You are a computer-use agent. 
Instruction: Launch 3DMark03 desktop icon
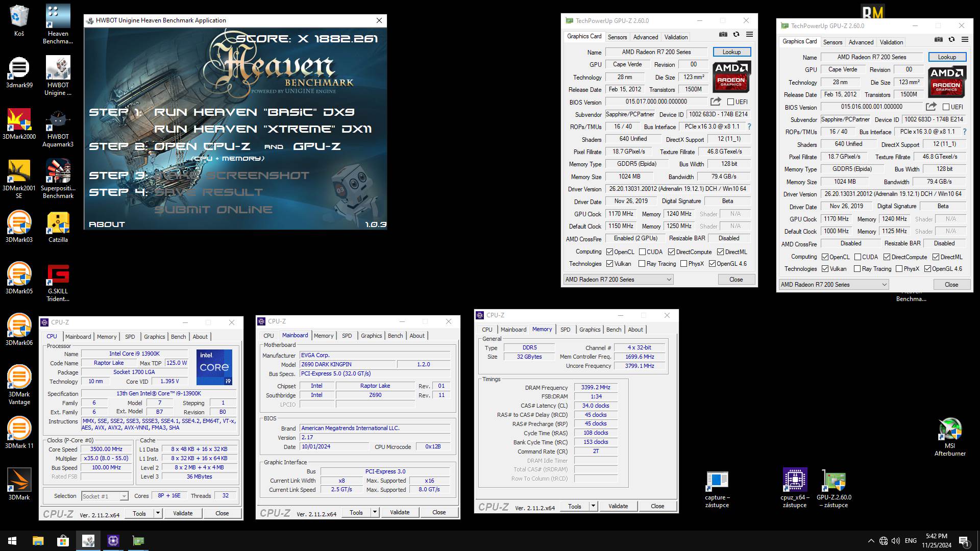pyautogui.click(x=19, y=227)
